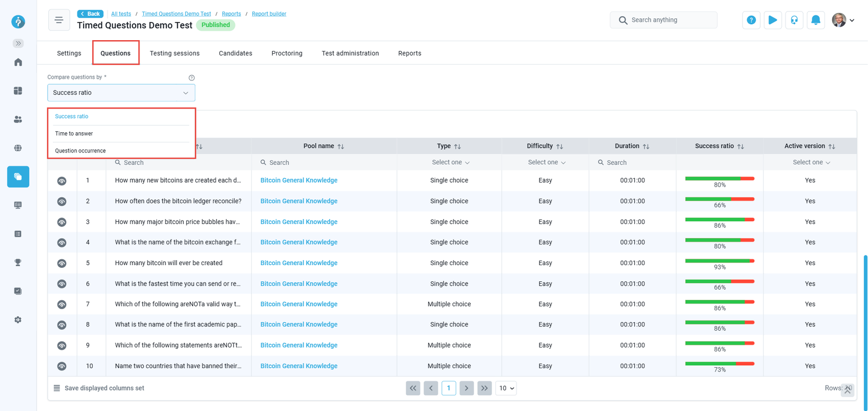This screenshot has height=411, width=868.
Task: Click eye icon for question 1
Action: click(x=62, y=181)
